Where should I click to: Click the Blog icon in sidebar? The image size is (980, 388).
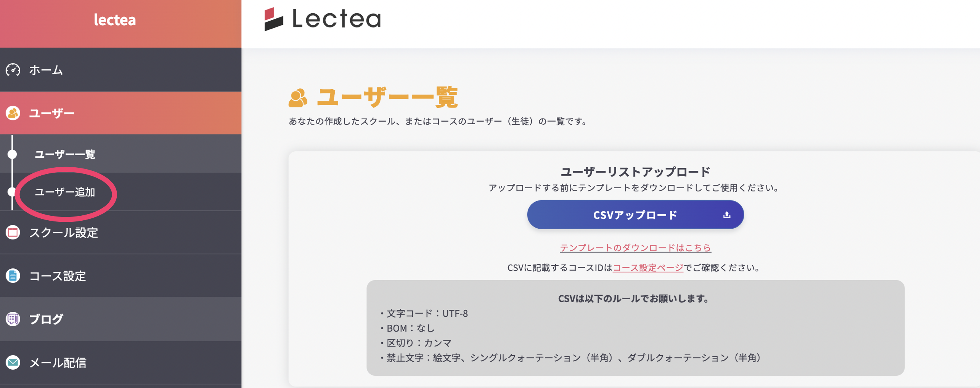coord(13,319)
